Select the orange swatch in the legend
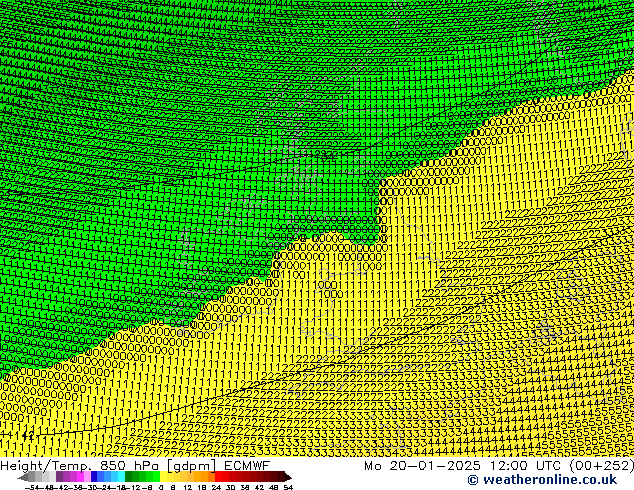 [205, 476]
